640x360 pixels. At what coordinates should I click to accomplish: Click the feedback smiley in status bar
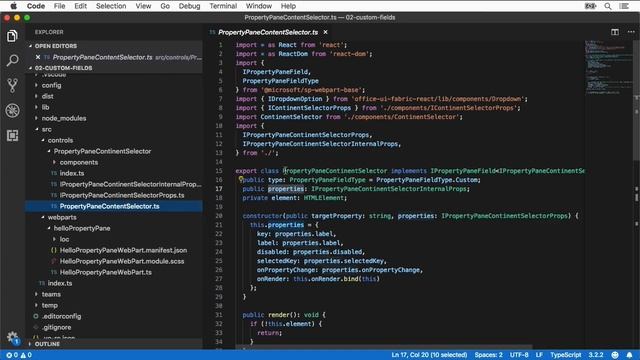tap(615, 355)
